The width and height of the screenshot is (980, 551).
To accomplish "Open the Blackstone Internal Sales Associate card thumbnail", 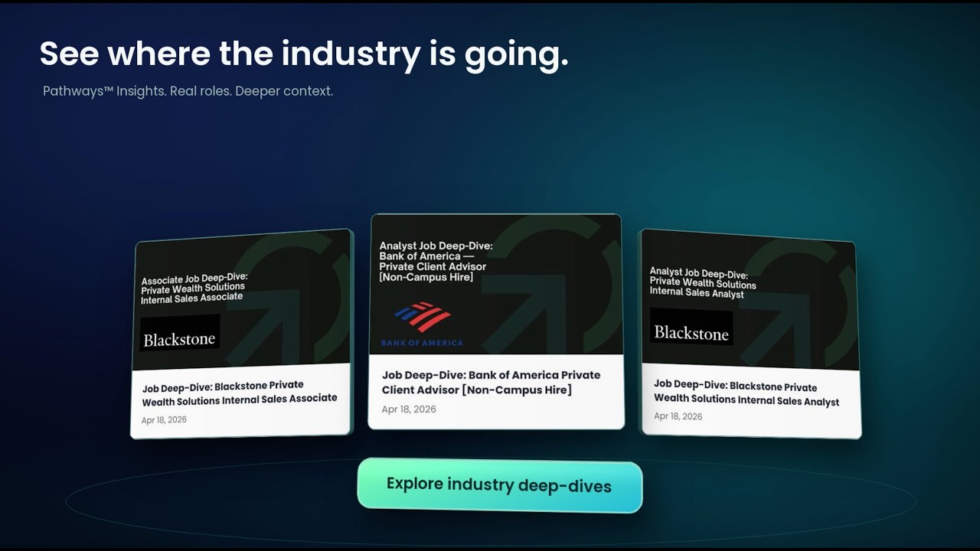I will tap(243, 301).
